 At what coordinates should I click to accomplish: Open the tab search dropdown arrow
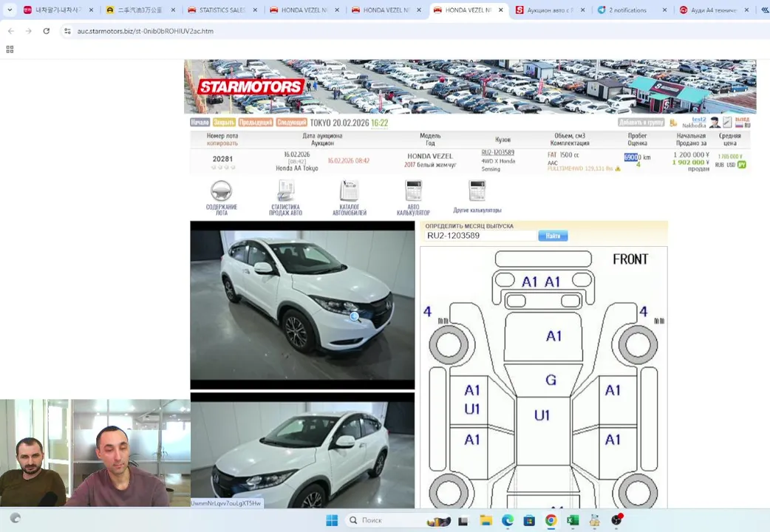coord(10,10)
